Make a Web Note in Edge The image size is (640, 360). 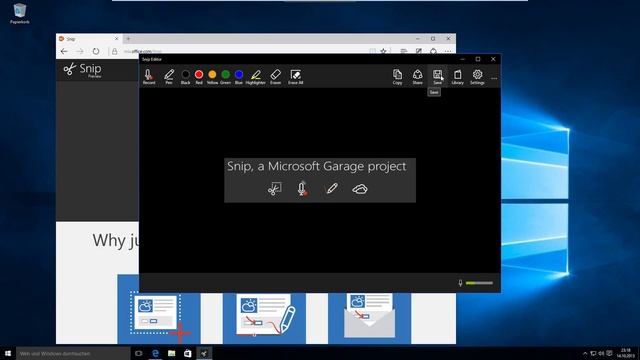tap(418, 51)
